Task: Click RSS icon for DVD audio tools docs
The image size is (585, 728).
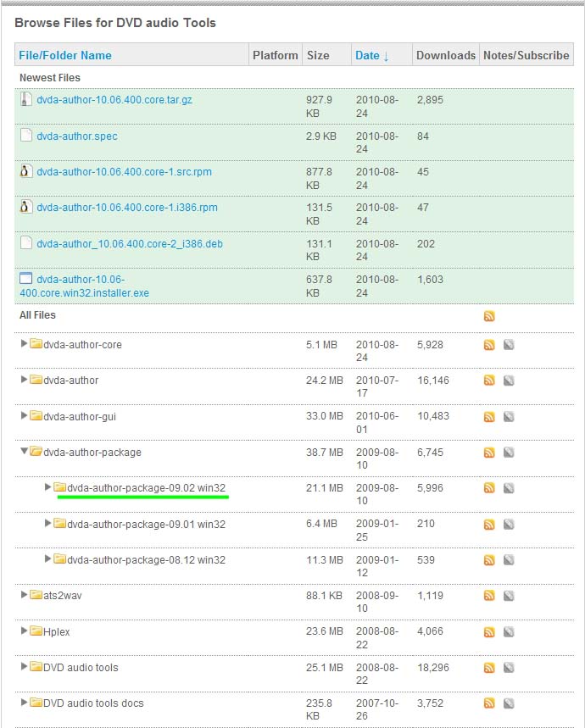Action: coord(489,703)
